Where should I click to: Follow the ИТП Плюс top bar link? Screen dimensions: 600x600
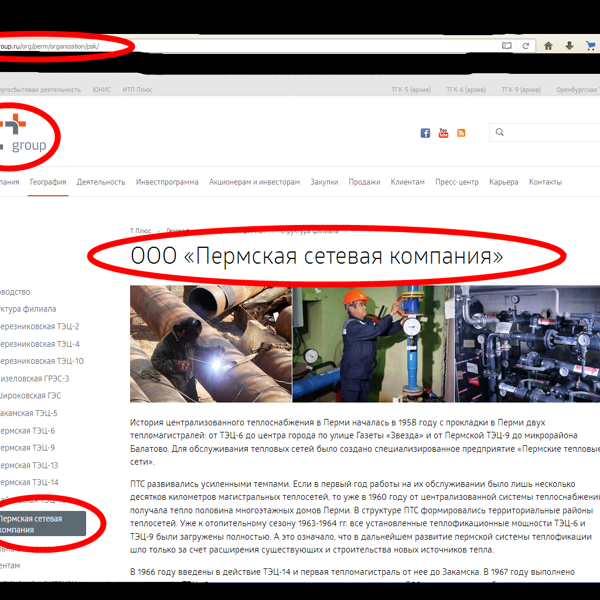[x=137, y=90]
